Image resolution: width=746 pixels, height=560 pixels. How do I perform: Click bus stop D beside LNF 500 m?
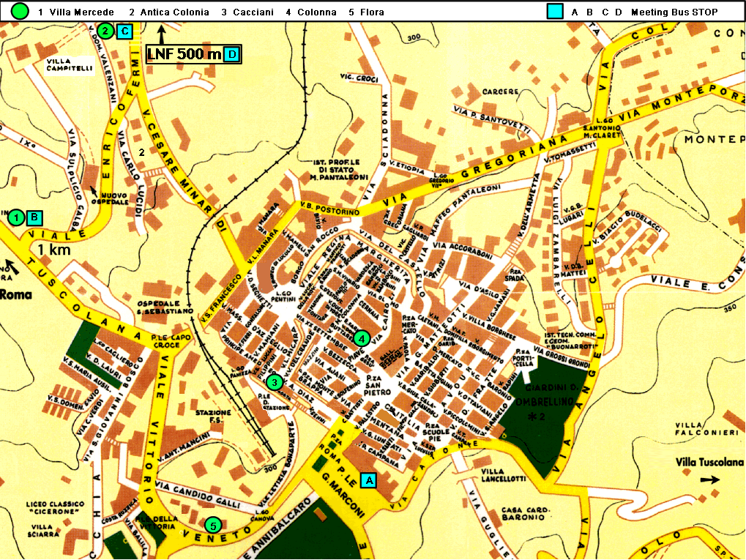click(x=232, y=54)
